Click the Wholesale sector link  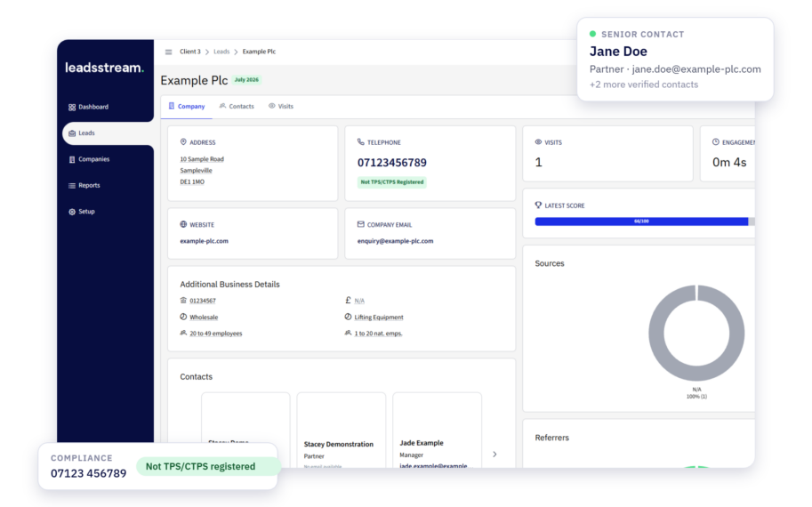click(x=204, y=318)
